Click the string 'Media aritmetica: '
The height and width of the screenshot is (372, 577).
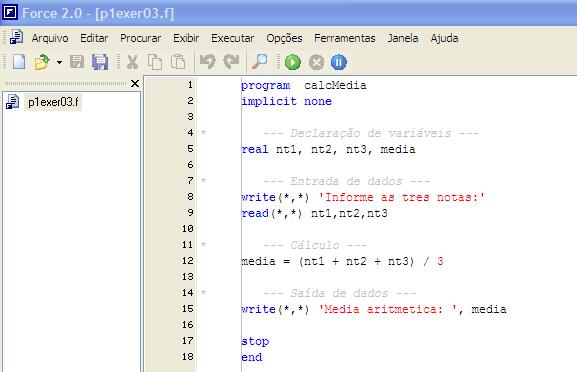[388, 309]
